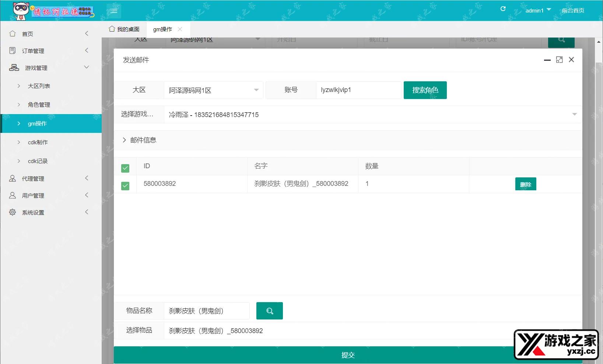This screenshot has height=364, width=603.
Task: Click the home icon beside 首页
Action: (x=13, y=33)
